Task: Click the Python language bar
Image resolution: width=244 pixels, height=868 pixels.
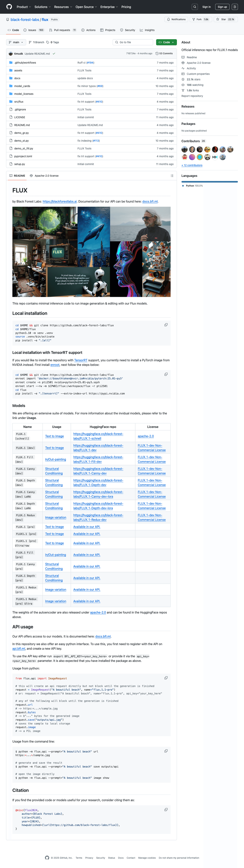Action: click(210, 182)
